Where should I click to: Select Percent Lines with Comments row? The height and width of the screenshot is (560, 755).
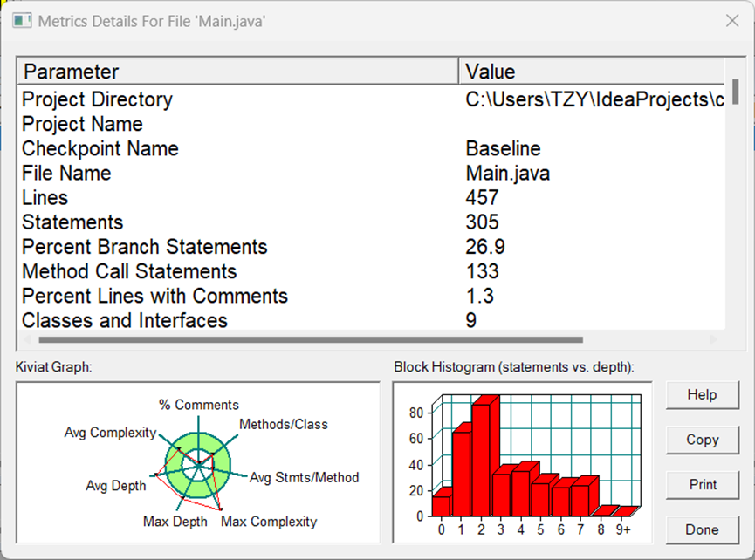[x=371, y=296]
